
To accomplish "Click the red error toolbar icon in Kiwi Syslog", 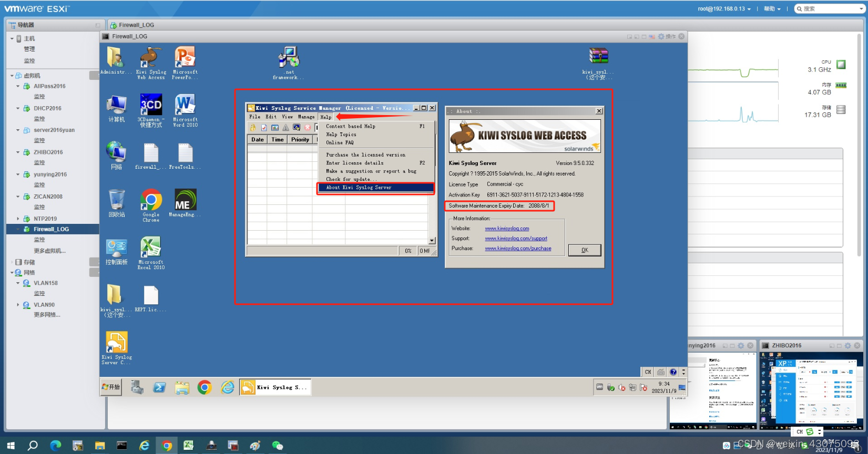I will 308,128.
